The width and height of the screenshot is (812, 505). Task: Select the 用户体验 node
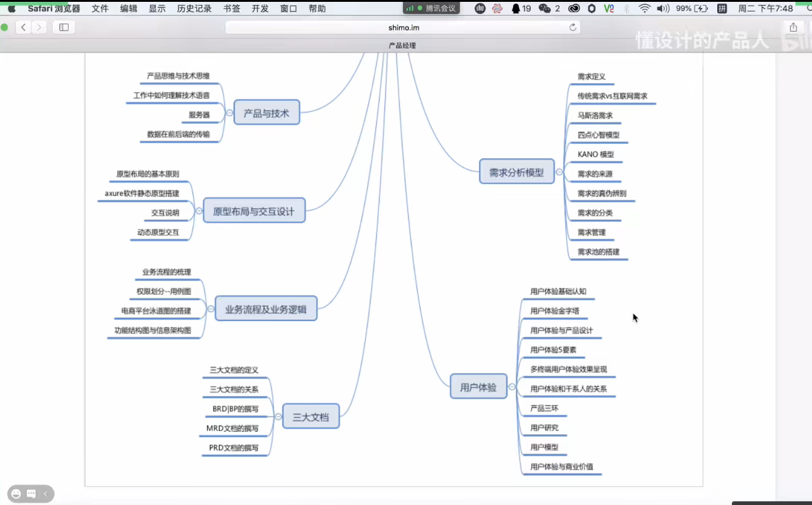tap(479, 386)
